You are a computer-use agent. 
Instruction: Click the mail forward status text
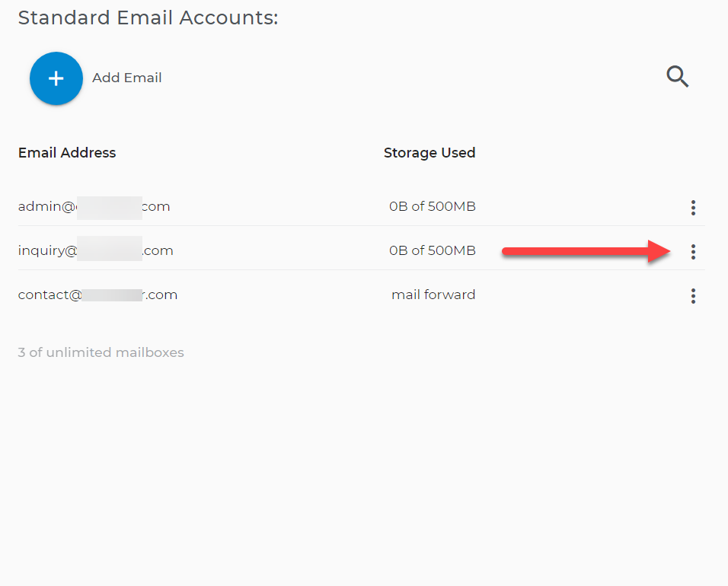click(x=433, y=295)
